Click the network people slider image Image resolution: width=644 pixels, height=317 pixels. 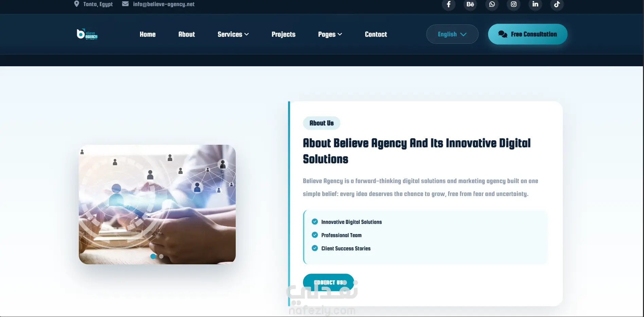(x=157, y=205)
